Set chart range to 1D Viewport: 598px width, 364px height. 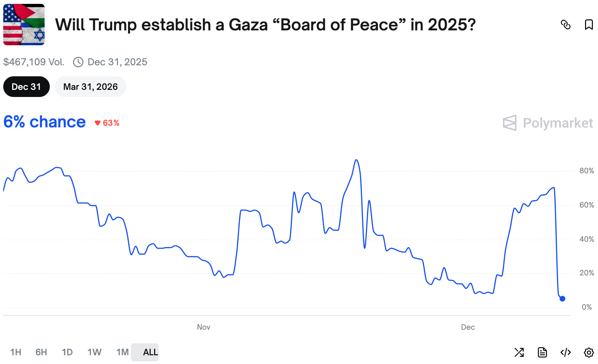67,352
